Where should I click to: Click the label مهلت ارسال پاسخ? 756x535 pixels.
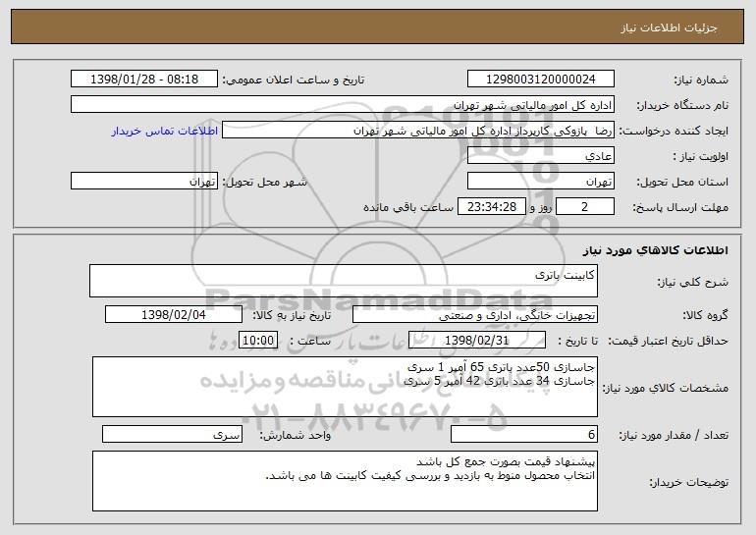[680, 207]
